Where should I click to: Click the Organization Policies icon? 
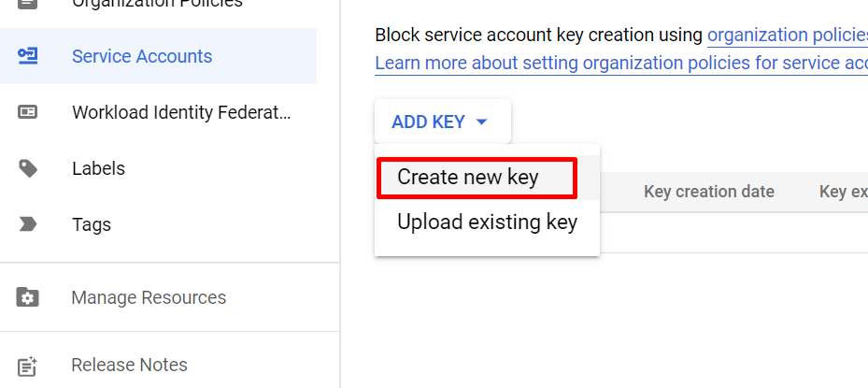[28, 4]
